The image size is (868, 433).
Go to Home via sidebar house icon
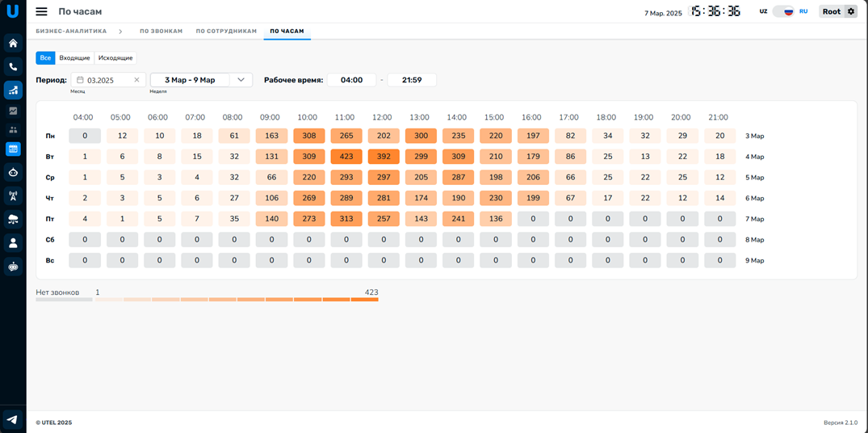tap(13, 43)
